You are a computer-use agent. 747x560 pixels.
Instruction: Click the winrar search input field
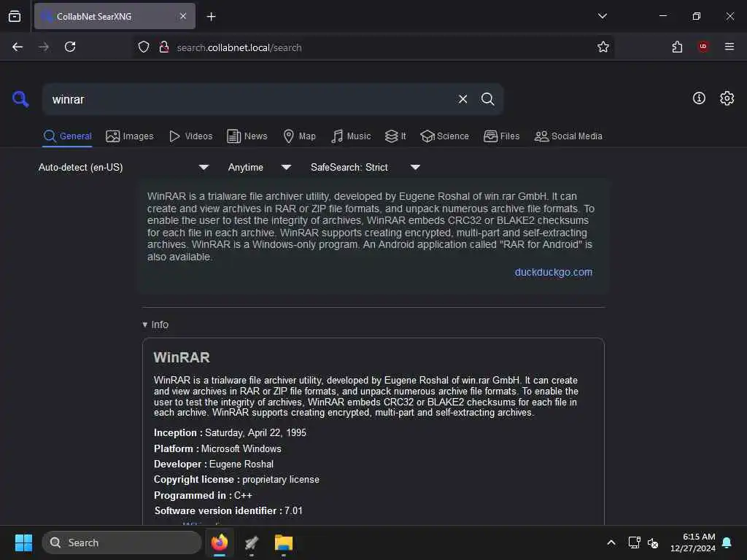pos(250,99)
